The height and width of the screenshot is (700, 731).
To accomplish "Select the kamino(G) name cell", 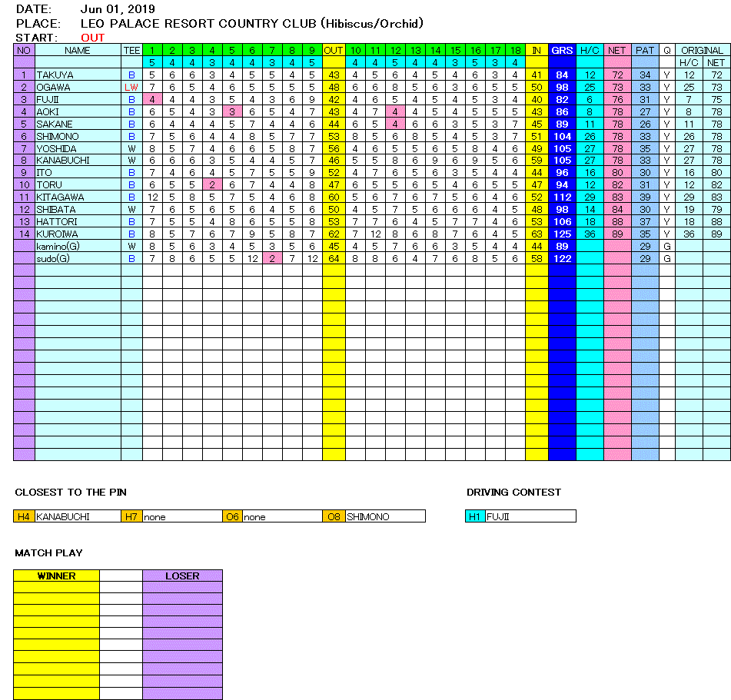I will pyautogui.click(x=77, y=246).
